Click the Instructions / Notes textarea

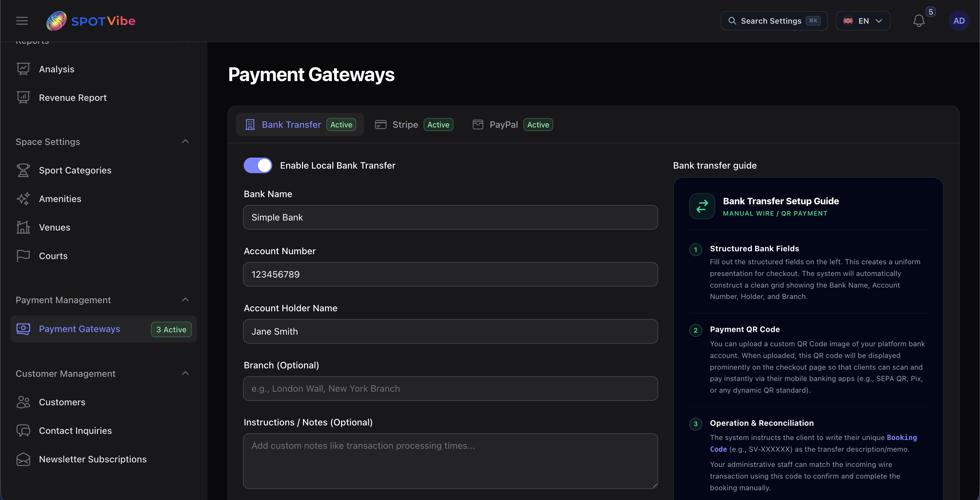[x=450, y=461]
